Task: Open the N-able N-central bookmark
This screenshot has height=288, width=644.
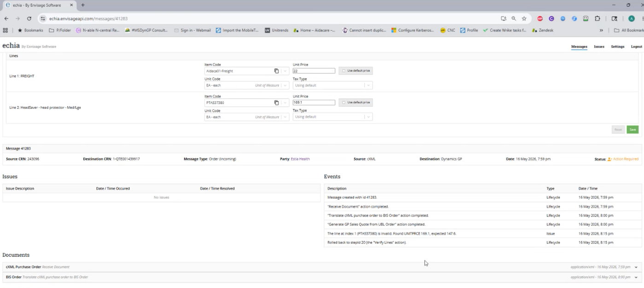Action: 98,30
